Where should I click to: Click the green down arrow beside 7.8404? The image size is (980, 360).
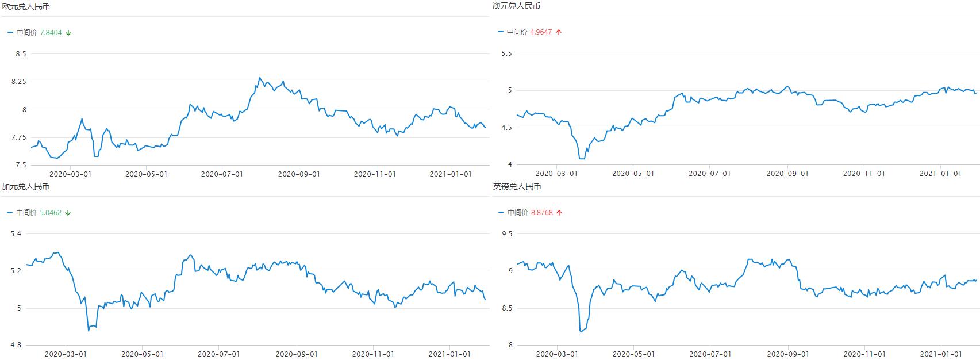tap(68, 33)
